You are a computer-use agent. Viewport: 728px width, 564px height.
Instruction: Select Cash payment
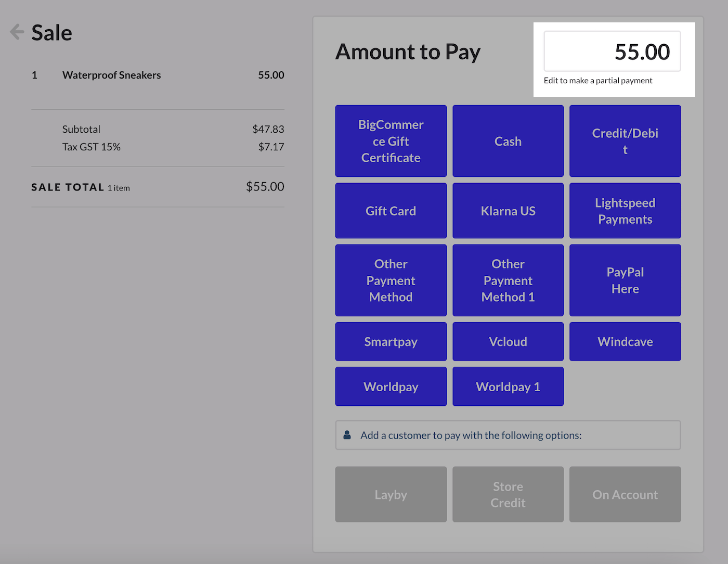pyautogui.click(x=508, y=141)
